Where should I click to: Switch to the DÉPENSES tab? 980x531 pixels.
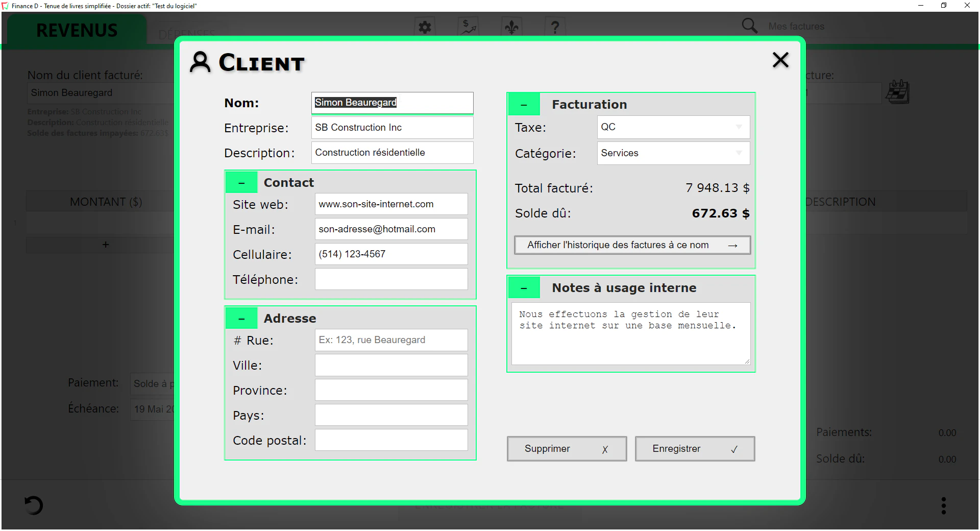tap(186, 34)
